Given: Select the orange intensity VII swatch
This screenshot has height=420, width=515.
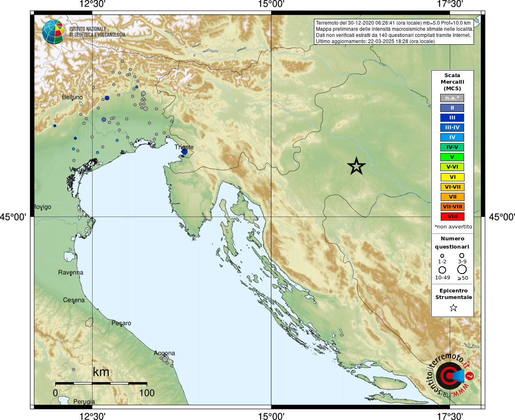Looking at the screenshot, I should click(x=452, y=197).
